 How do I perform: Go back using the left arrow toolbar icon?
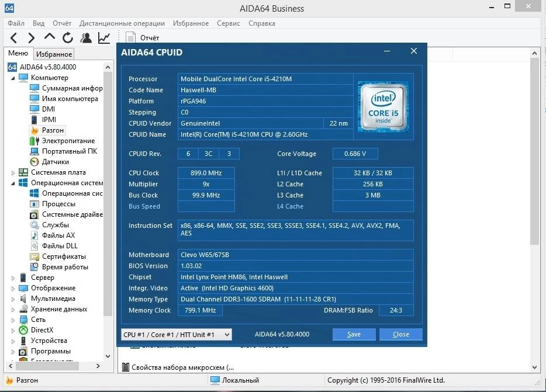[x=13, y=37]
